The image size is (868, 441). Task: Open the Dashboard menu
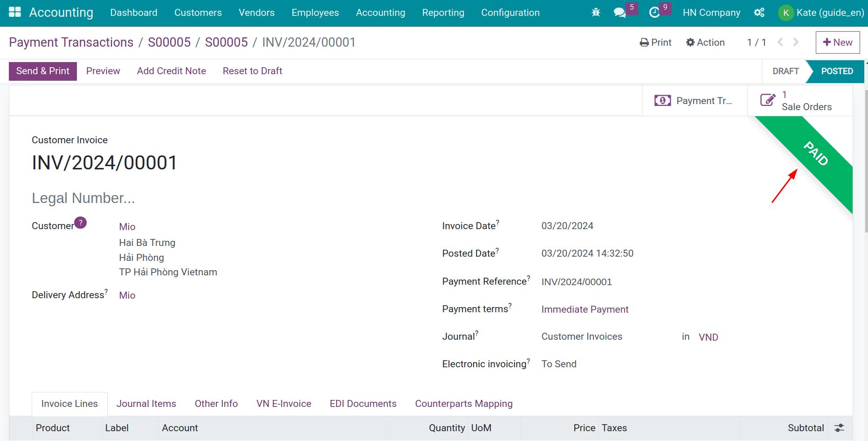pos(134,13)
